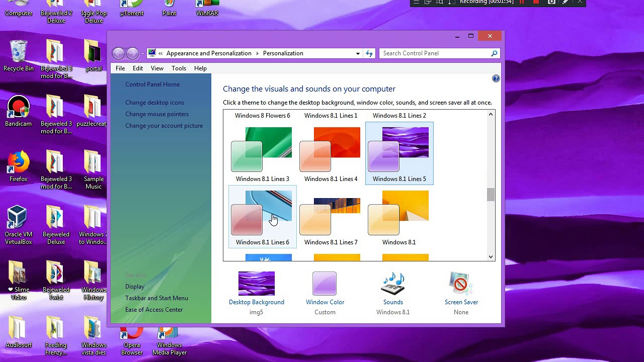Open the Edit menu
Image resolution: width=644 pixels, height=362 pixels.
[x=138, y=68]
